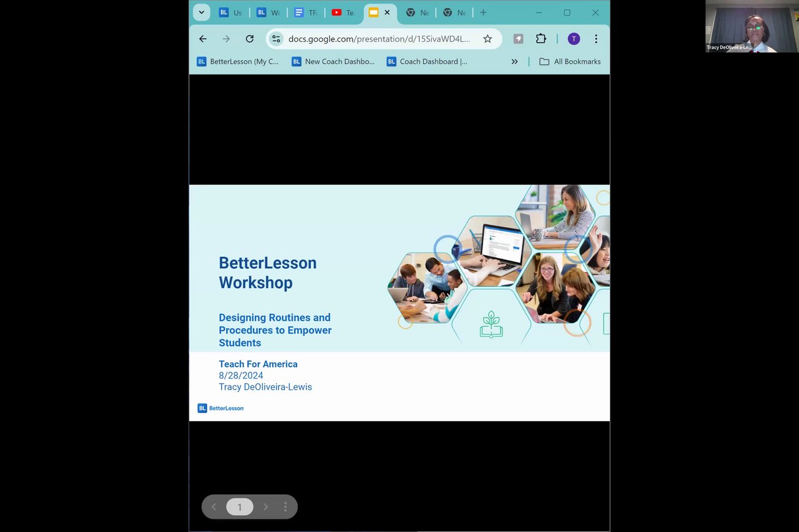Image resolution: width=799 pixels, height=532 pixels.
Task: Open a new browser tab with plus
Action: [x=483, y=12]
